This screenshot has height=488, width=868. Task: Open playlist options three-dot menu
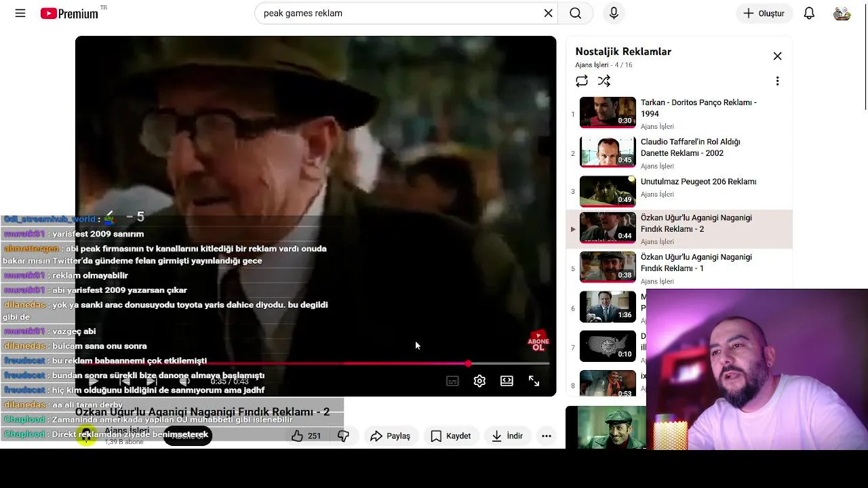(x=777, y=81)
